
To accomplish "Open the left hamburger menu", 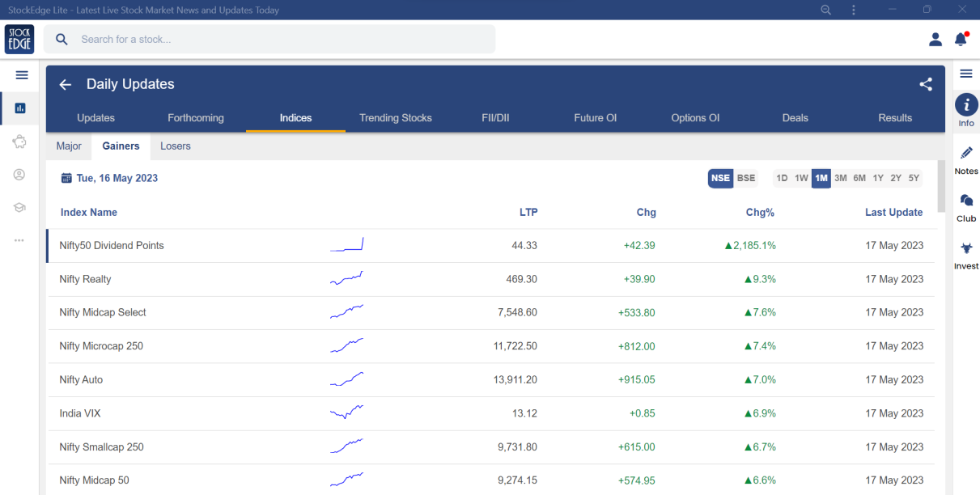I will 22,75.
